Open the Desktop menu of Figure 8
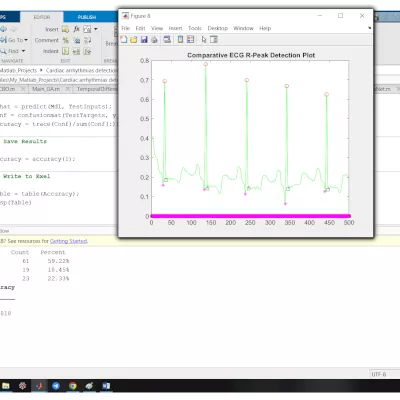Image resolution: width=400 pixels, height=400 pixels. click(x=217, y=28)
